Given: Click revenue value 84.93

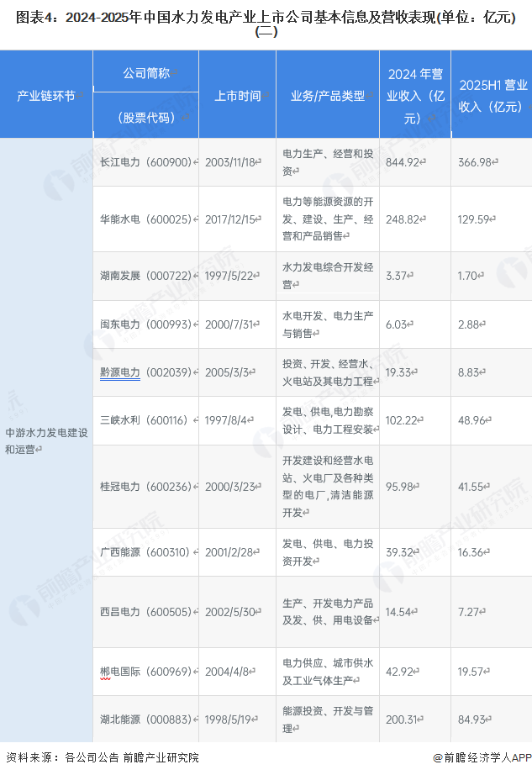Looking at the screenshot, I should click(x=472, y=720).
